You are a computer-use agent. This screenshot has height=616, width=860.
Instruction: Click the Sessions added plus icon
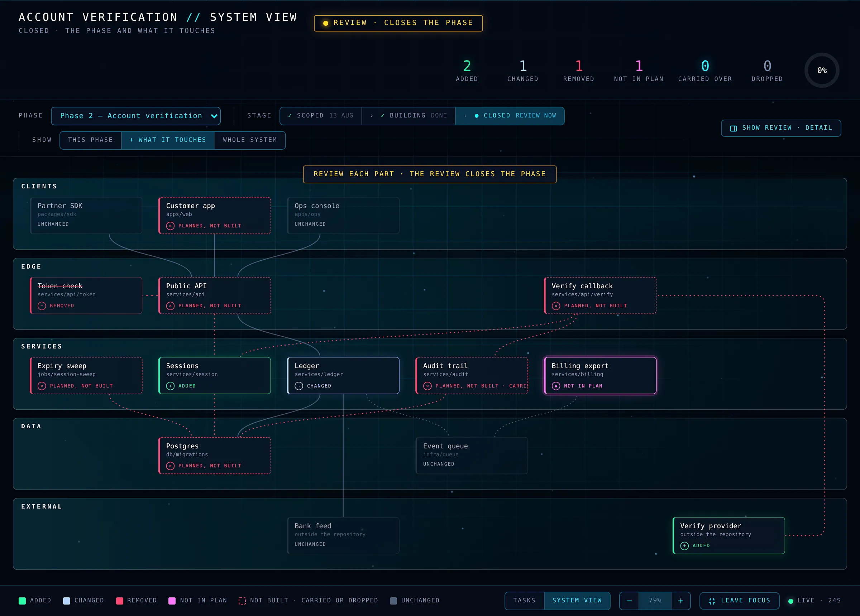point(171,386)
